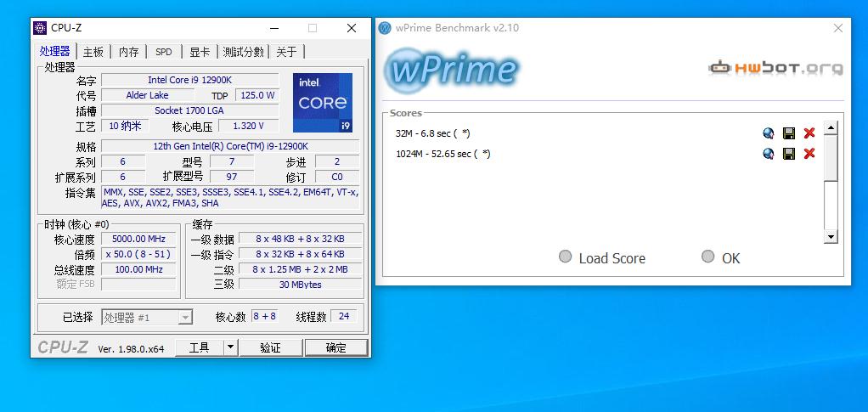
Task: Click the hwbot.org logo in wPrime
Action: click(775, 68)
